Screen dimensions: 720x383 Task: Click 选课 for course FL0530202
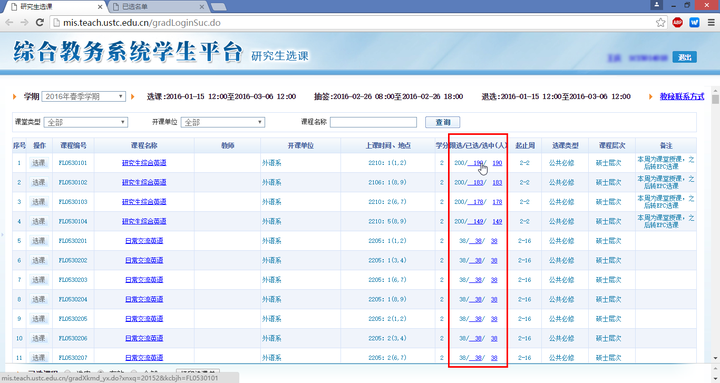39,260
